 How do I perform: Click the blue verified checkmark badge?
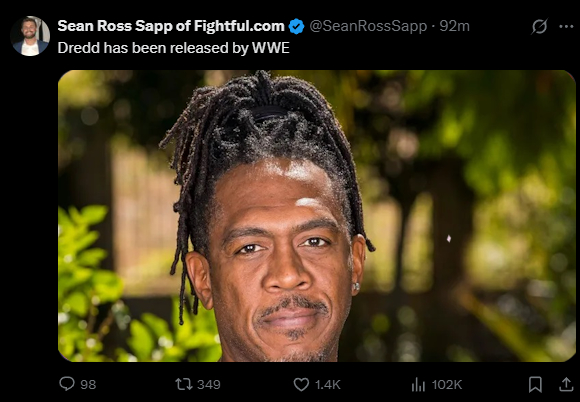[296, 26]
